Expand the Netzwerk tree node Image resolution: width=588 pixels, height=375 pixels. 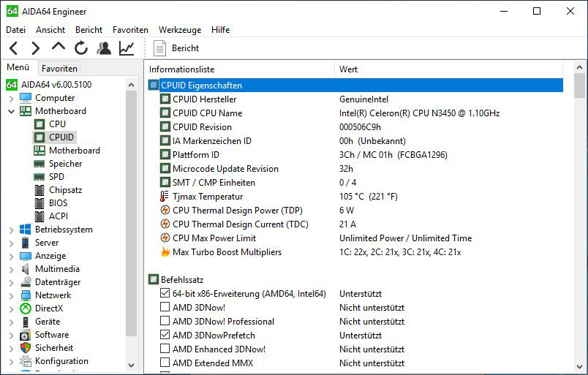[11, 295]
